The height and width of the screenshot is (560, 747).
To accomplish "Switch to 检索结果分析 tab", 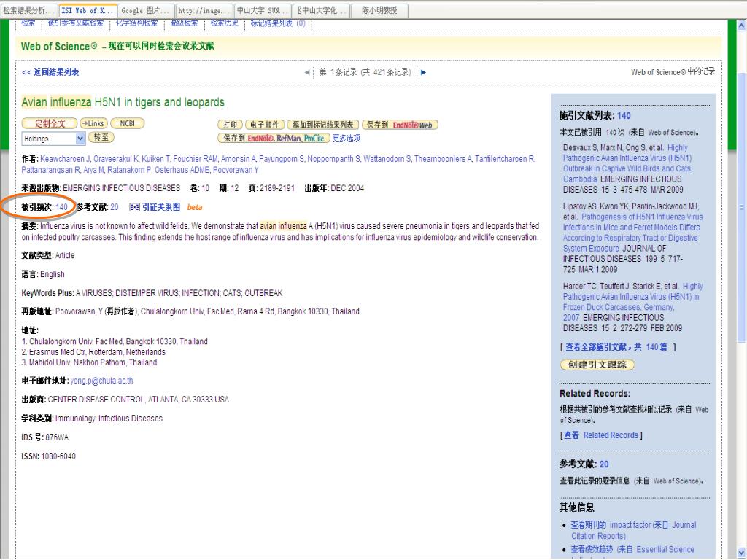I will (29, 10).
